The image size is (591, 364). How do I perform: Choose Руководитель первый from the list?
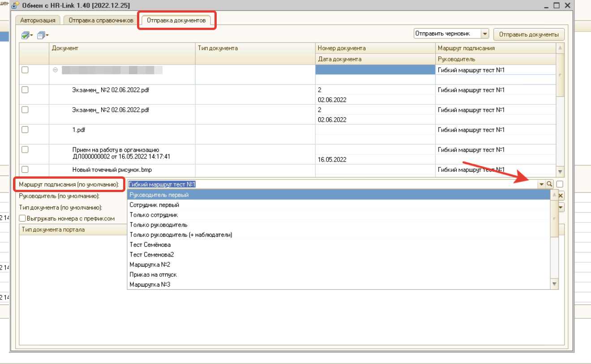339,195
